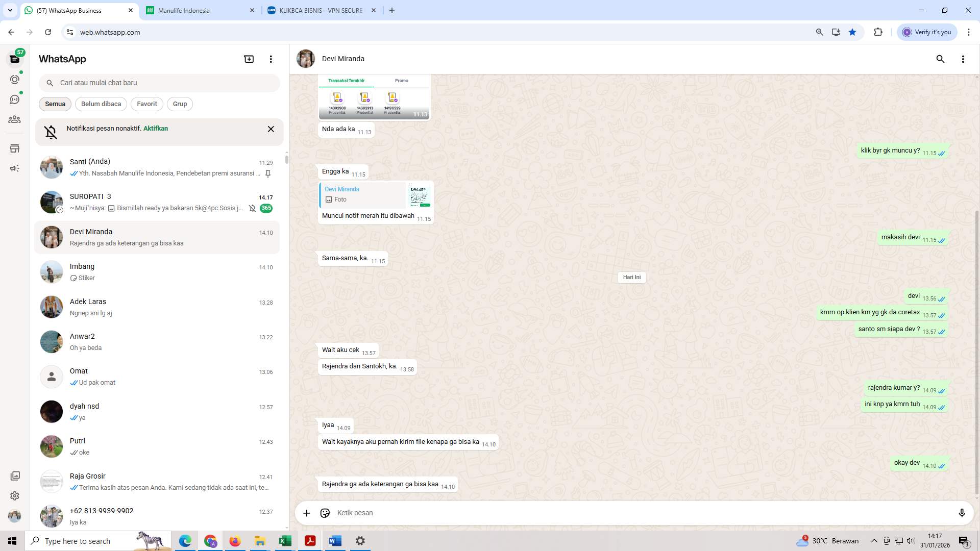Dismiss the notification banner
The image size is (980, 551).
271,129
